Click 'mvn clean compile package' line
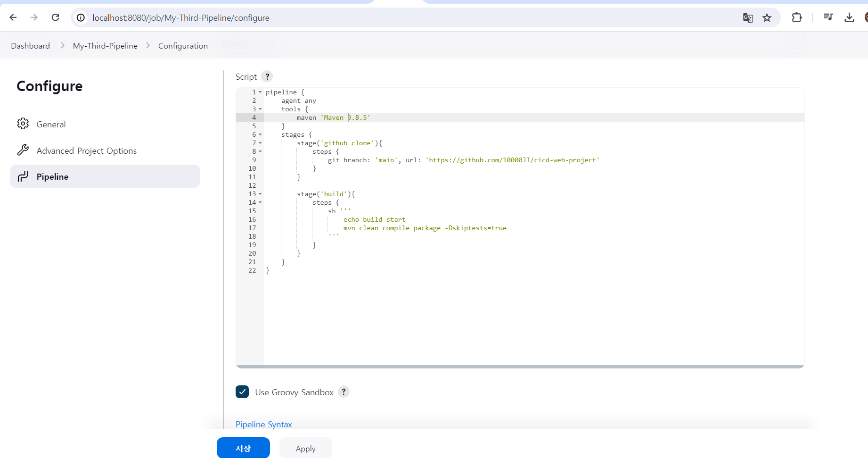 pyautogui.click(x=425, y=228)
